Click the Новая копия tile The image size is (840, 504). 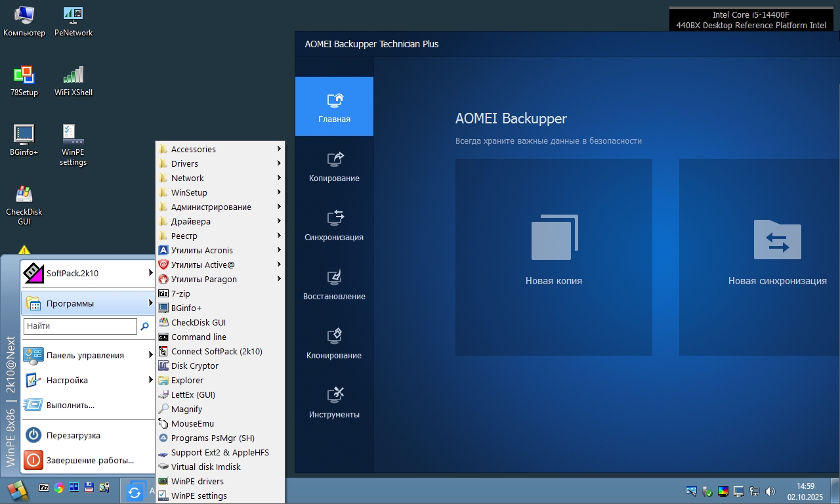553,257
